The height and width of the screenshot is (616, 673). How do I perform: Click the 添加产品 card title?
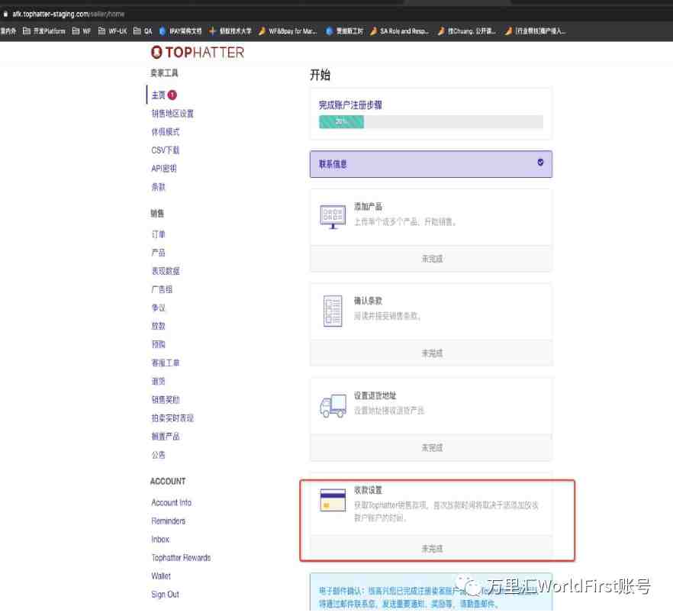pos(368,206)
